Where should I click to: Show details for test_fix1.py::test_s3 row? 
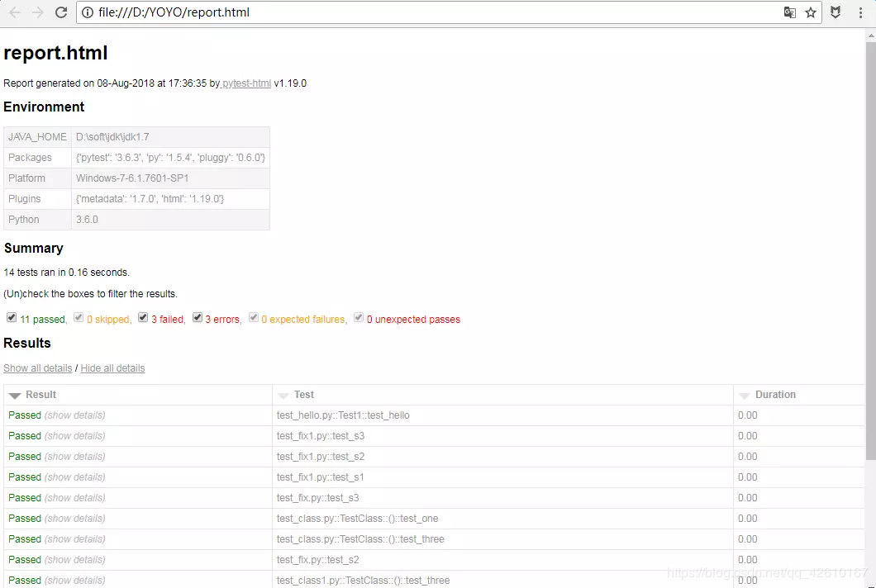pyautogui.click(x=75, y=436)
